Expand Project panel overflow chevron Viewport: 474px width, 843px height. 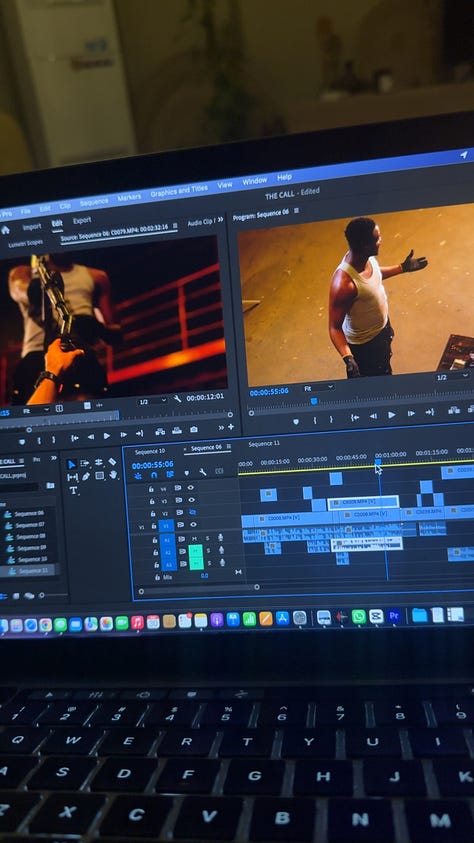click(54, 458)
